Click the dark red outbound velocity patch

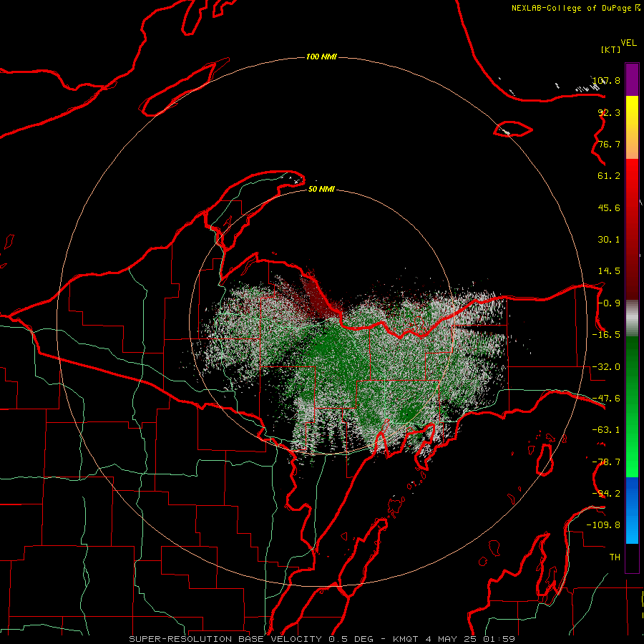(317, 298)
